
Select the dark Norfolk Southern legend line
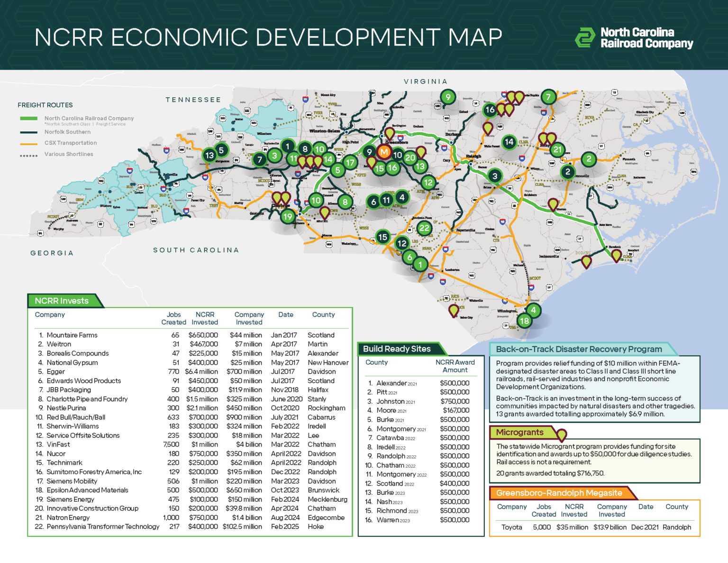click(x=28, y=132)
